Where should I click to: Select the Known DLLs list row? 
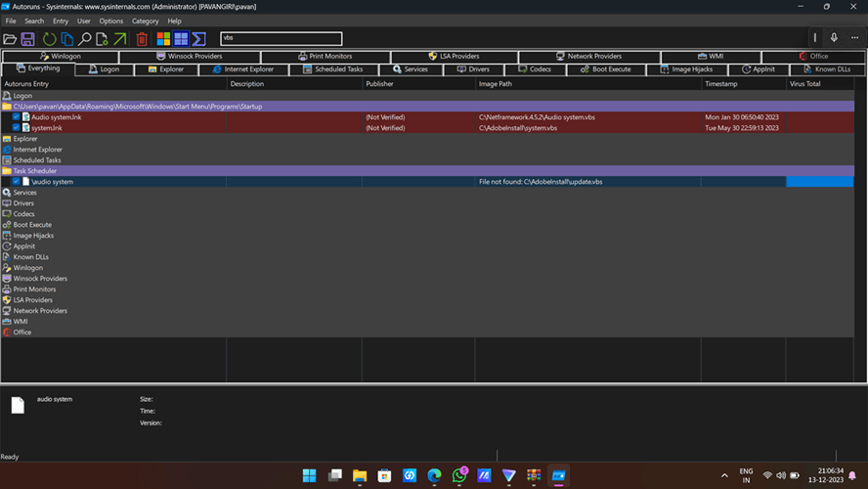pyautogui.click(x=427, y=257)
